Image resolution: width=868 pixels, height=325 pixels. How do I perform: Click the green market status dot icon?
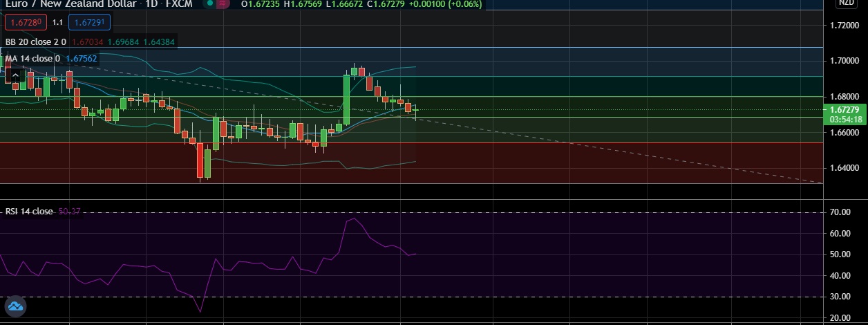[210, 3]
